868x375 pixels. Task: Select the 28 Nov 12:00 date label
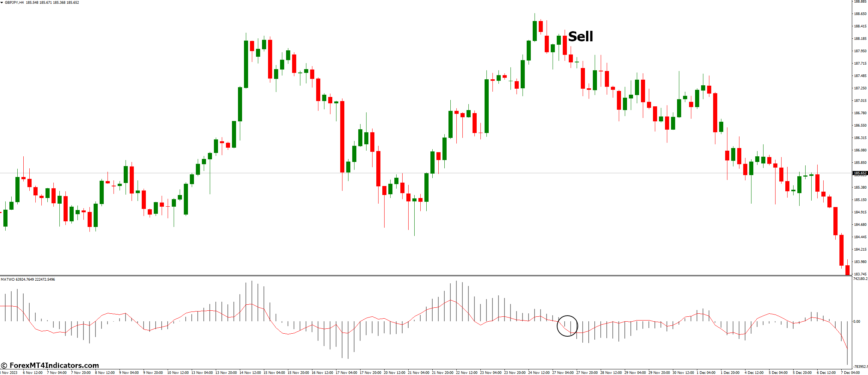tap(611, 373)
